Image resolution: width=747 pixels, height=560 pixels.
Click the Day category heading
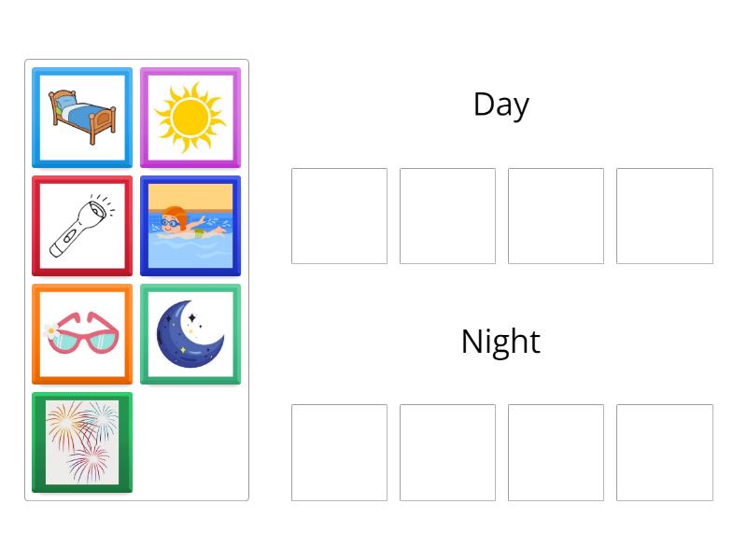pos(501,104)
